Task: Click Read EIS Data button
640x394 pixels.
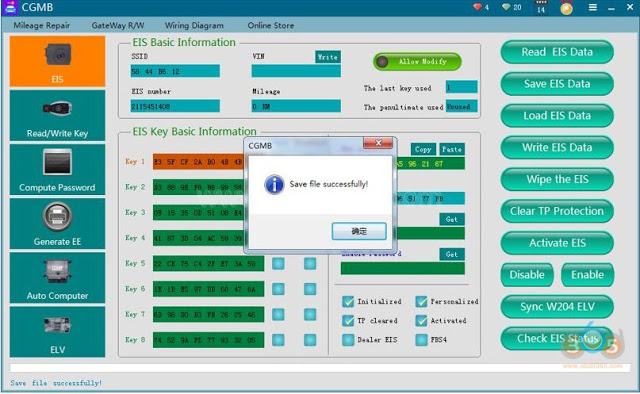Action: (x=557, y=52)
